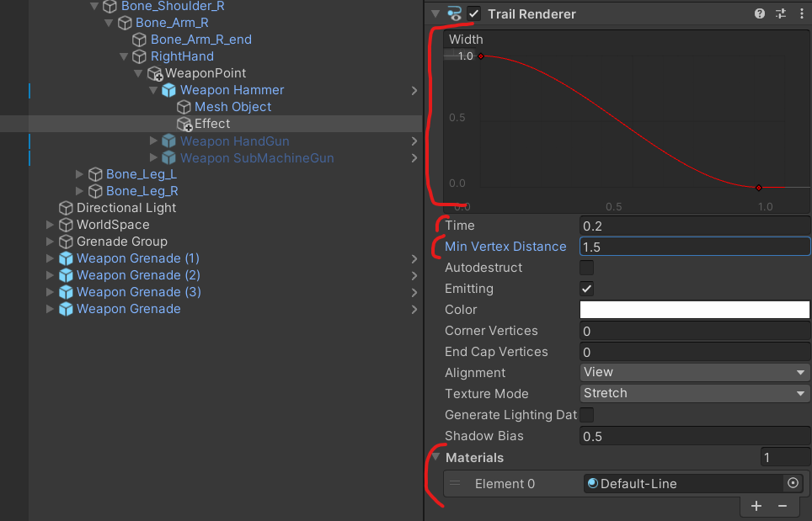Enable the Autodestruct checkbox

click(587, 268)
